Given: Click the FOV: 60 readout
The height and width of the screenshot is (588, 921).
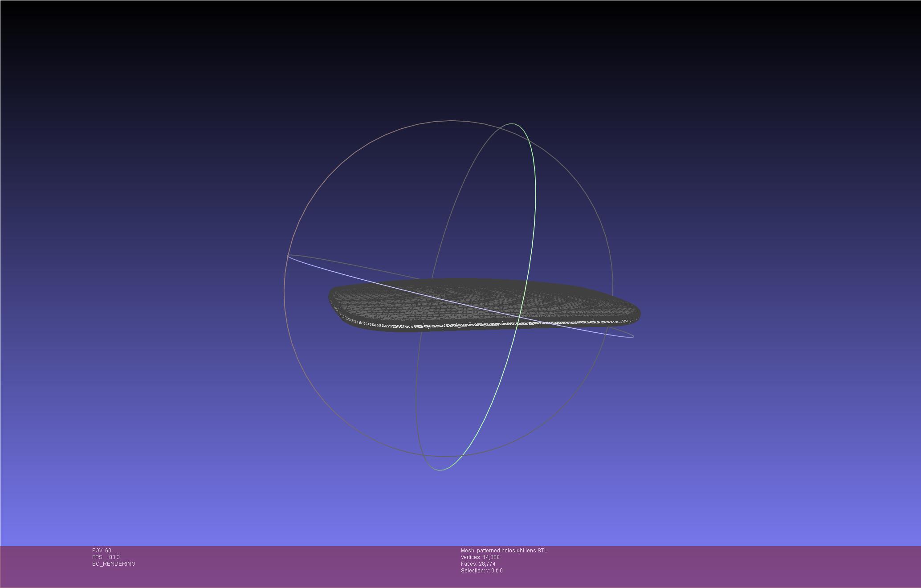Looking at the screenshot, I should coord(102,551).
